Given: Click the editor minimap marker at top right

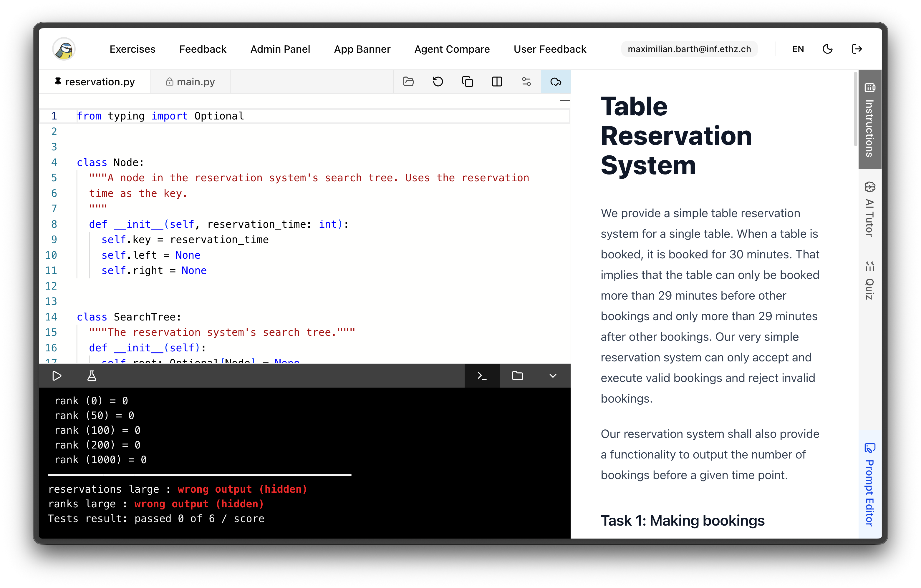Looking at the screenshot, I should click(x=565, y=101).
